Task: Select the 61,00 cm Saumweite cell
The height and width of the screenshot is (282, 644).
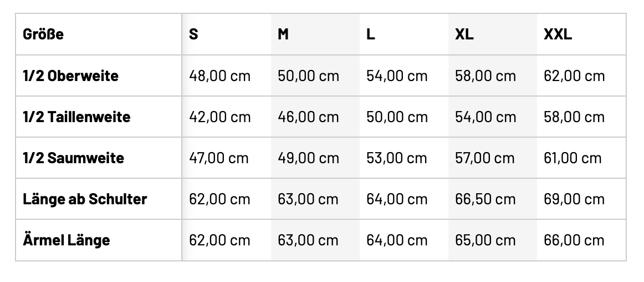Action: click(573, 158)
